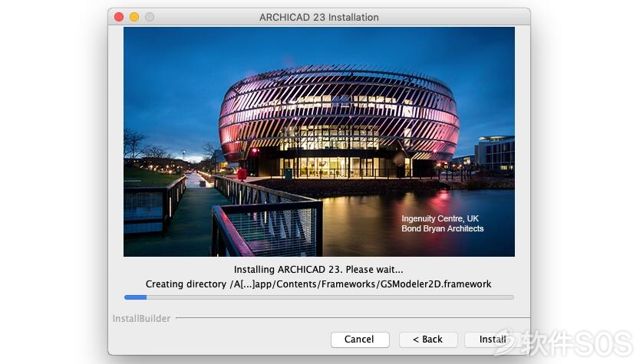Click the 'Creating directory' status line

[318, 284]
